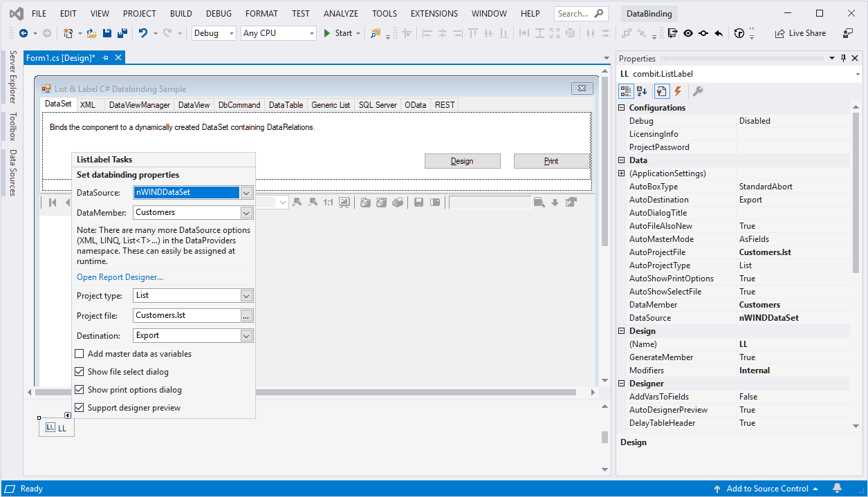The image size is (868, 497).
Task: Click the Navigate Backward arrow icon
Action: pos(24,33)
